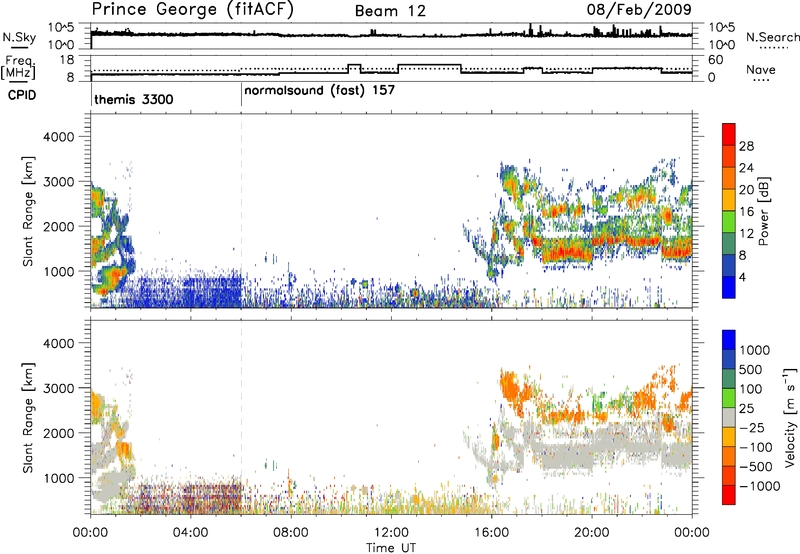This screenshot has height=554, width=800.
Task: Click the 'Power [dB]' colorbar title
Action: [763, 211]
